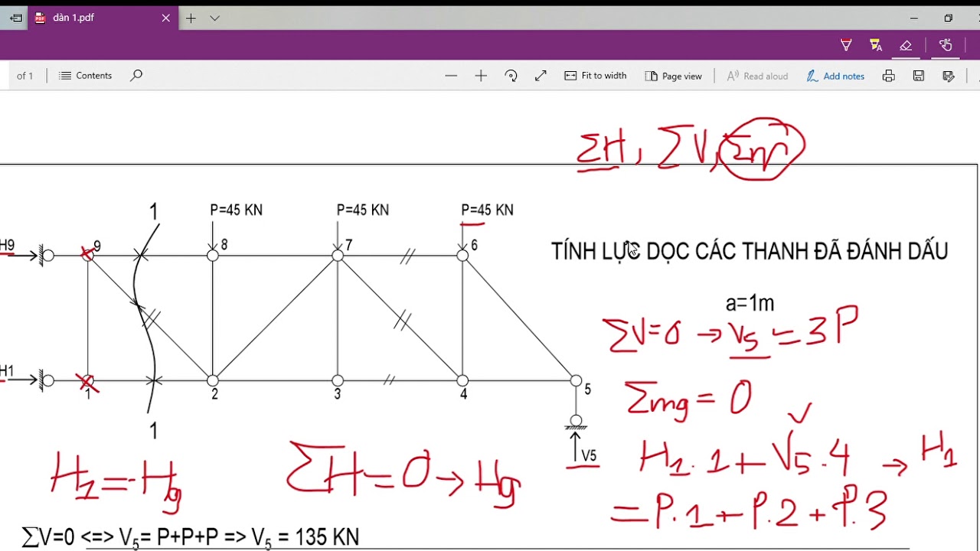Click truss node 2 circle
980x551 pixels.
[x=213, y=380]
